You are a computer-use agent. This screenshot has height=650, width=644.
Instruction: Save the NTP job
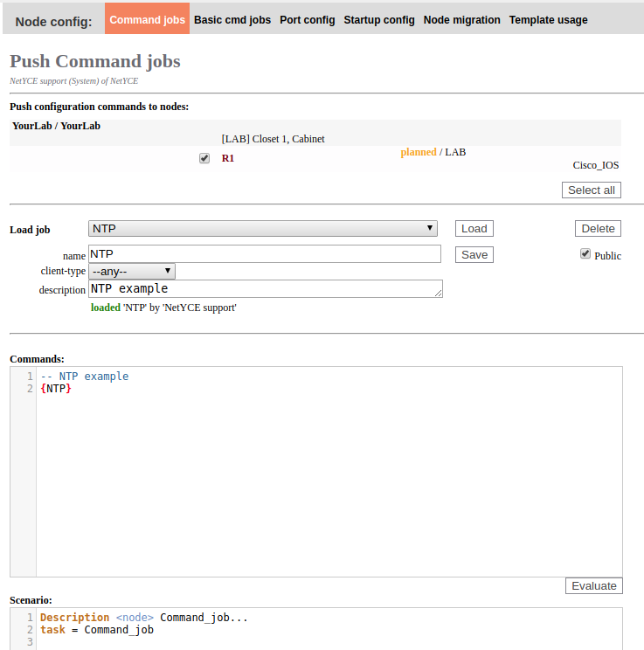click(474, 254)
